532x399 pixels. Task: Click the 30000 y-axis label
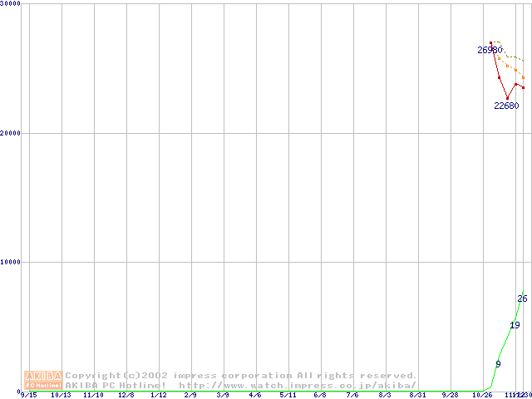12,4
